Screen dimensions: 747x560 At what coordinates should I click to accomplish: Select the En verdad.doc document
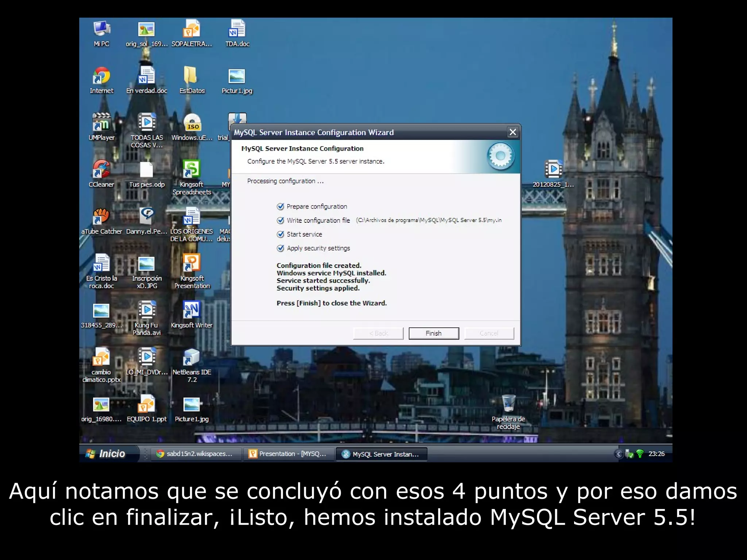147,81
